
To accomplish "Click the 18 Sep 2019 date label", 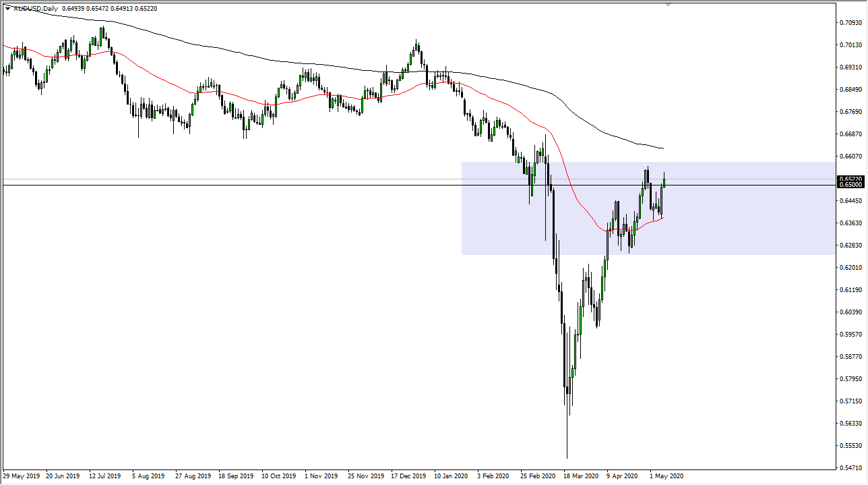I will click(x=236, y=476).
